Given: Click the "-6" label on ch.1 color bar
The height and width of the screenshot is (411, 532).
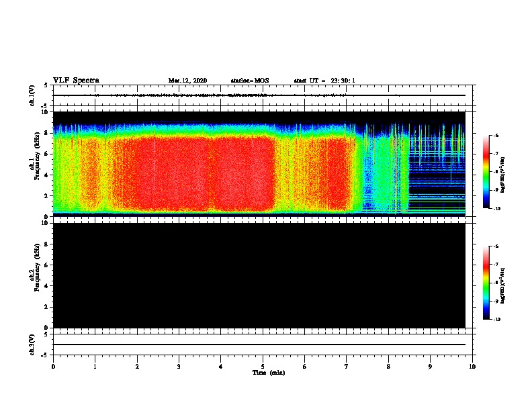Looking at the screenshot, I should (x=496, y=136).
